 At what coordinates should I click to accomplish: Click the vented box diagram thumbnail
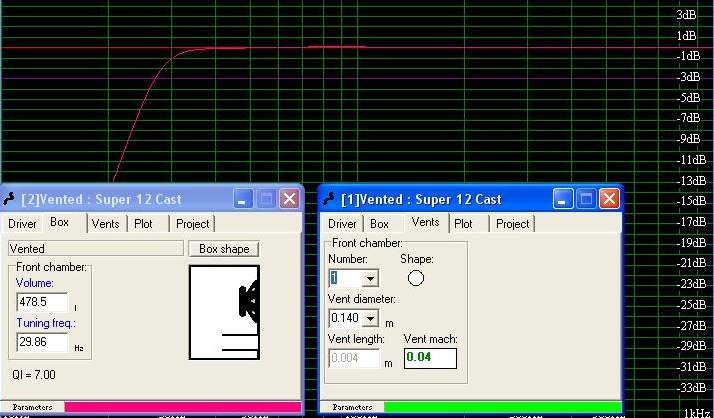pos(224,312)
